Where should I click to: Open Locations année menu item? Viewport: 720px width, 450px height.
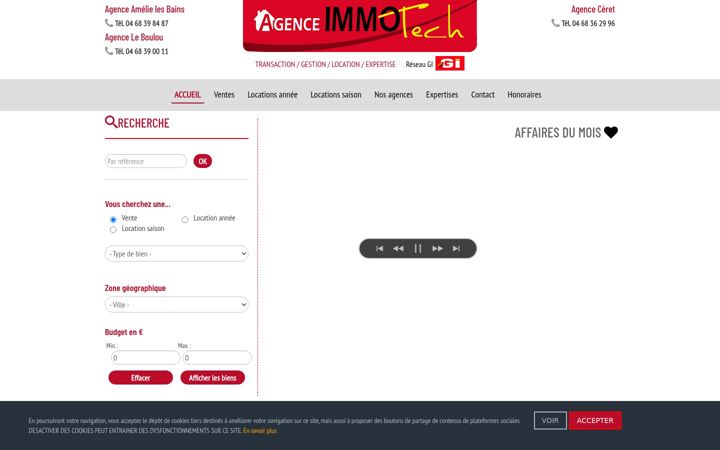pos(272,95)
